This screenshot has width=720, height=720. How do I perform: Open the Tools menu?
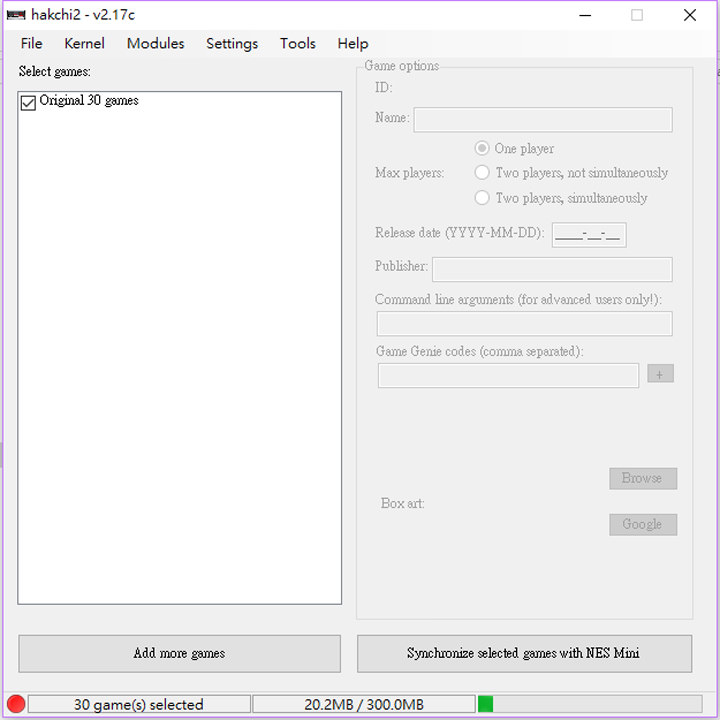click(x=297, y=43)
